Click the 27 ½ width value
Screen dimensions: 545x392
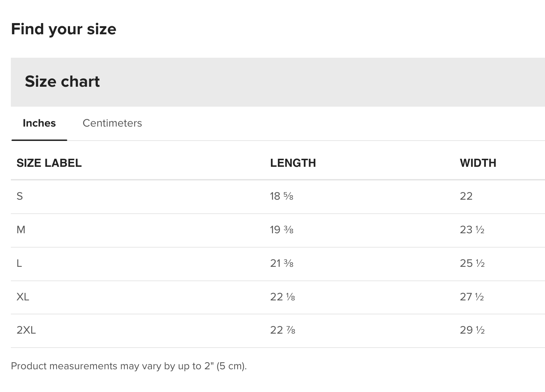472,297
